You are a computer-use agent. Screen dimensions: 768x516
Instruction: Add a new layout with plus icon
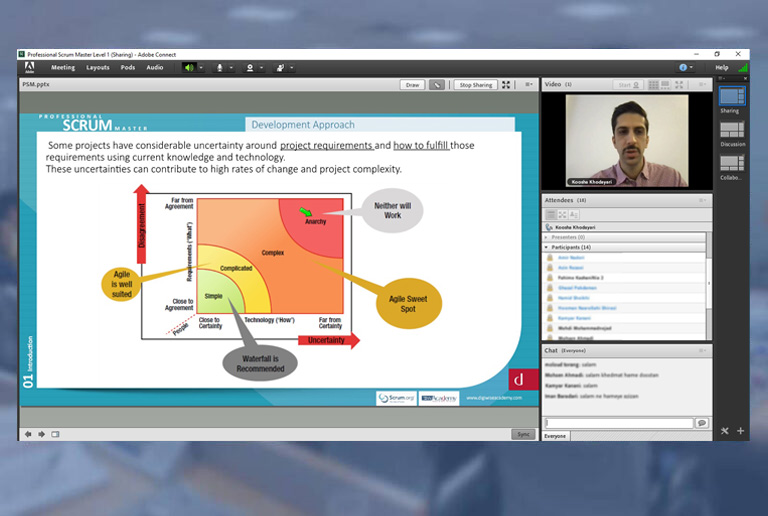pyautogui.click(x=741, y=430)
